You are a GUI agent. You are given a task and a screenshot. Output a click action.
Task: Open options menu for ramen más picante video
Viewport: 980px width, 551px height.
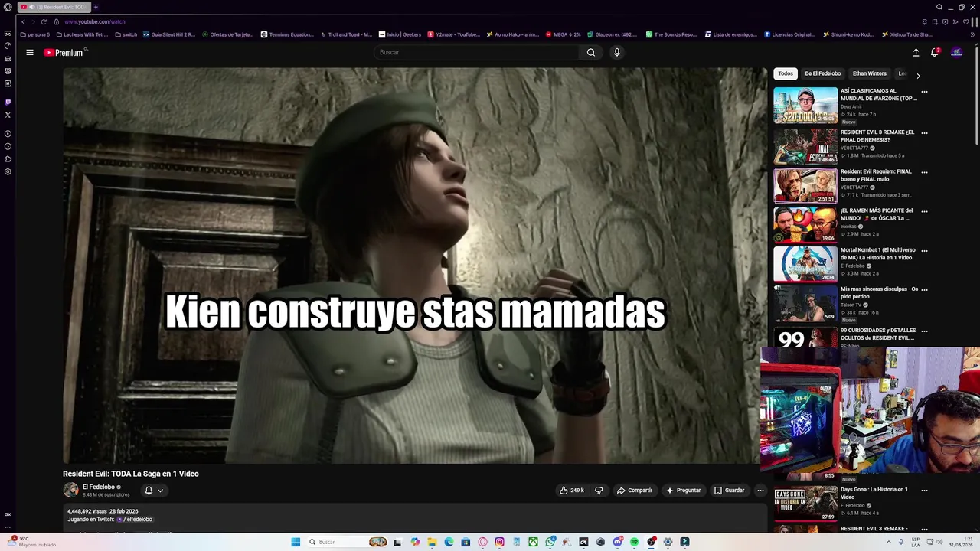click(924, 211)
